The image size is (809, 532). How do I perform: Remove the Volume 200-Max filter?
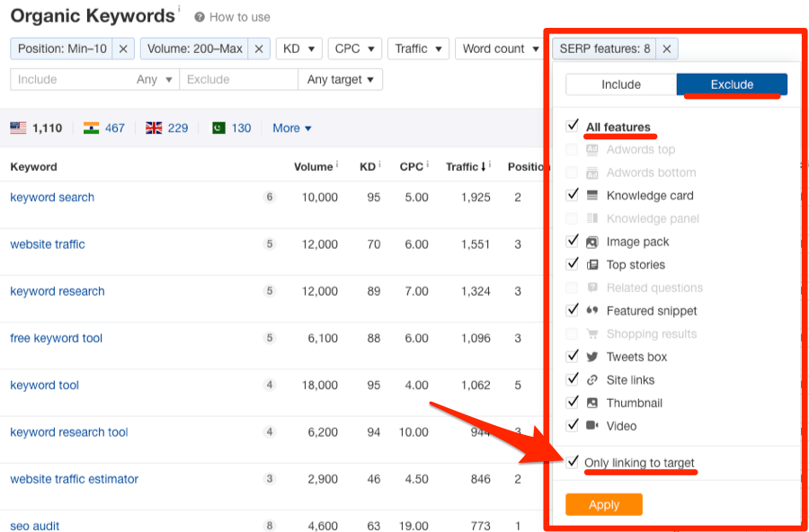(259, 49)
